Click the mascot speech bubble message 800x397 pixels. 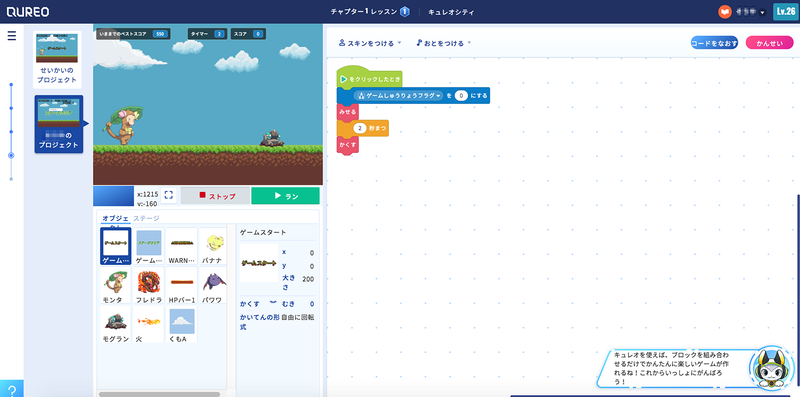pyautogui.click(x=673, y=368)
